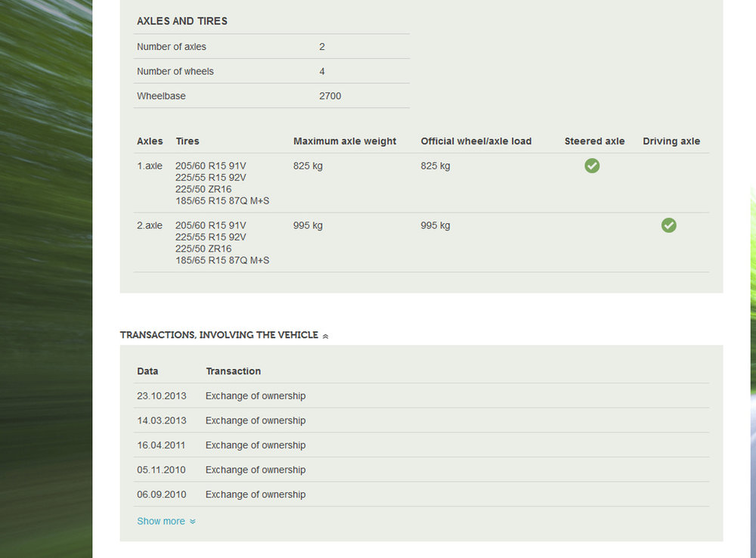This screenshot has width=756, height=558.
Task: Select the 06.09.2010 Exchange of ownership row
Action: (421, 494)
